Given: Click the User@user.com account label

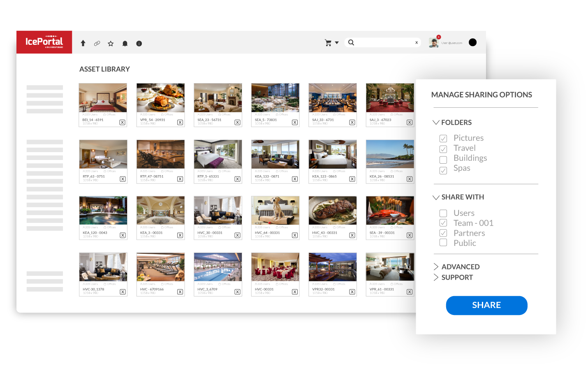Looking at the screenshot, I should tap(452, 43).
